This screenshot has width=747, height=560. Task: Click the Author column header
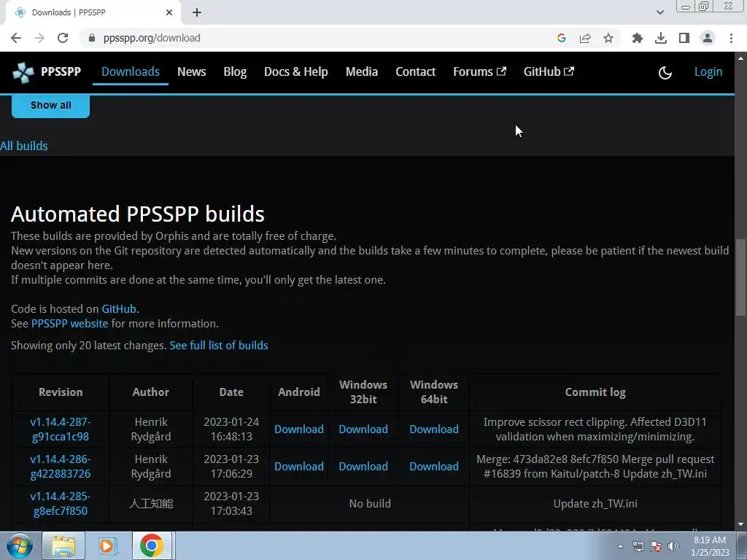150,392
